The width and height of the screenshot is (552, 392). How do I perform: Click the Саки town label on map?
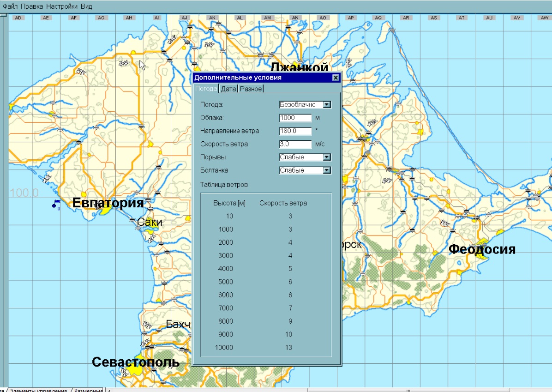[x=150, y=222]
